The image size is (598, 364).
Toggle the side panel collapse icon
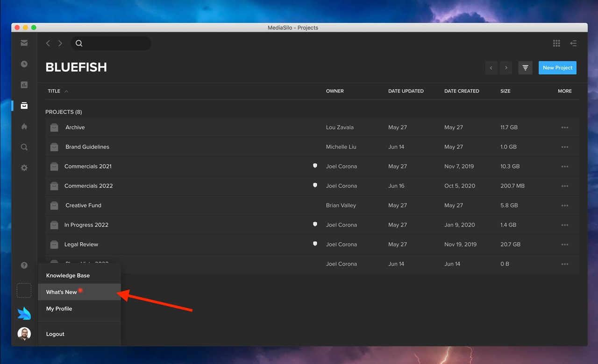[573, 43]
